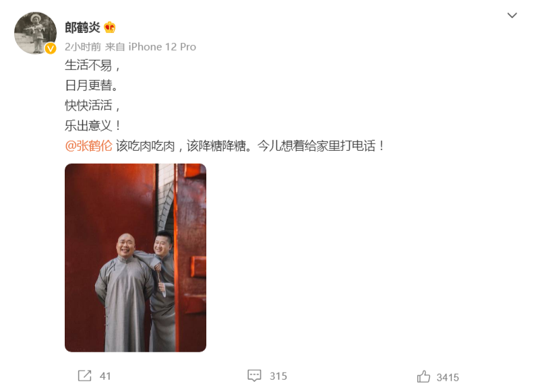Viewport: 534px width, 392px height.
Task: Click the like count 3415
Action: pyautogui.click(x=448, y=377)
